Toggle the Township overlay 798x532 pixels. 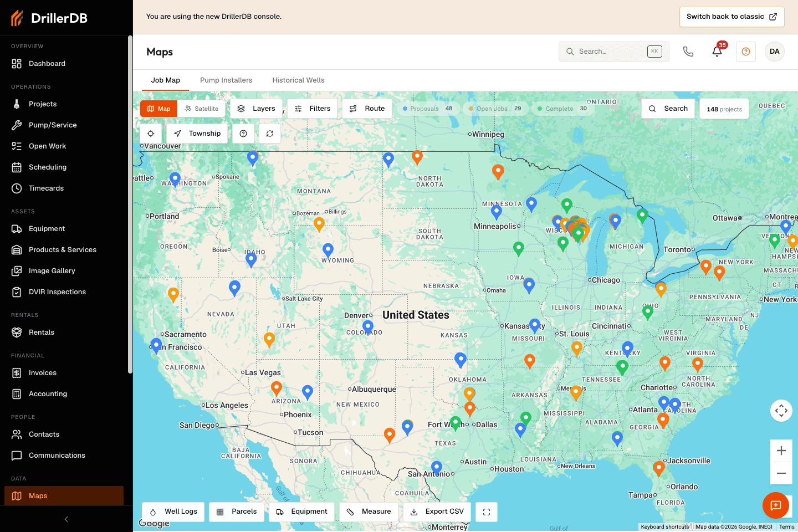tap(197, 134)
